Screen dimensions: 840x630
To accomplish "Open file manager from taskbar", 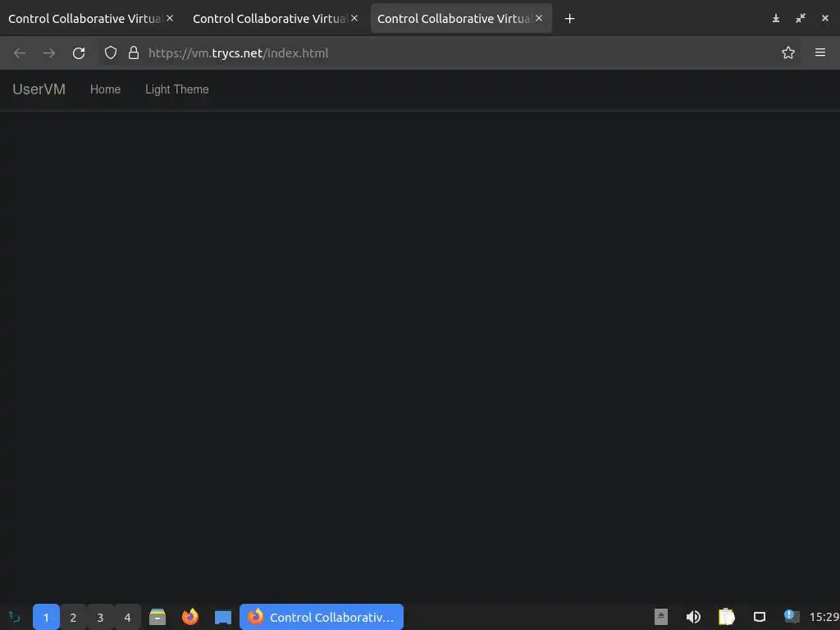I will pyautogui.click(x=157, y=617).
